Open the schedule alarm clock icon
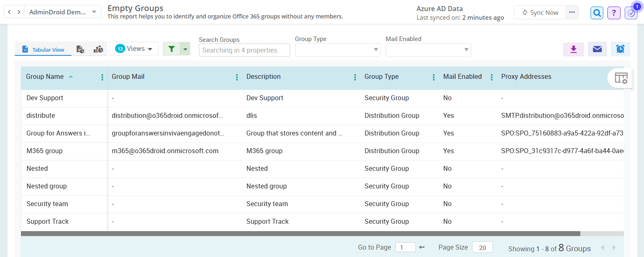This screenshot has width=644, height=257. pyautogui.click(x=620, y=49)
